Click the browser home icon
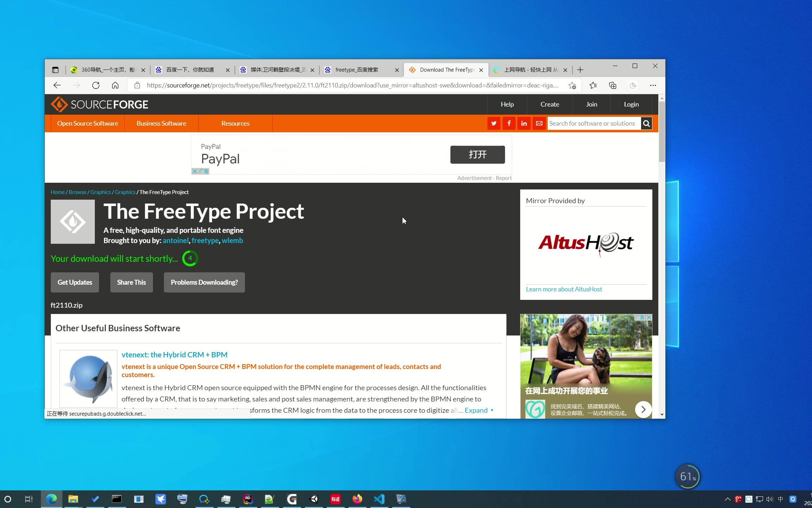 tap(115, 85)
